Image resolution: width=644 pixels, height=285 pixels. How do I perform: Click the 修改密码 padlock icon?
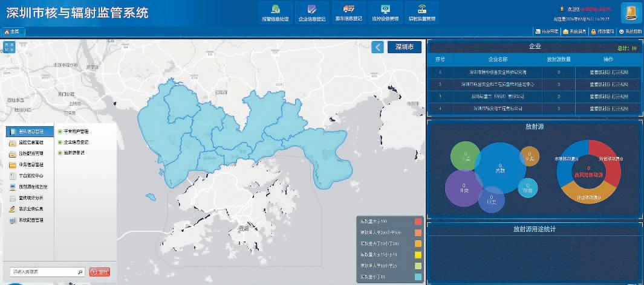pyautogui.click(x=593, y=31)
